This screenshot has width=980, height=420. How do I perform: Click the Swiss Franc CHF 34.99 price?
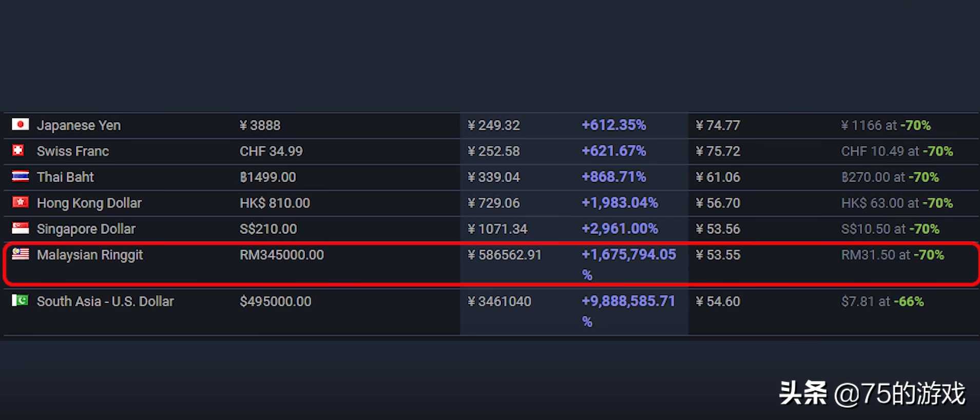(271, 151)
